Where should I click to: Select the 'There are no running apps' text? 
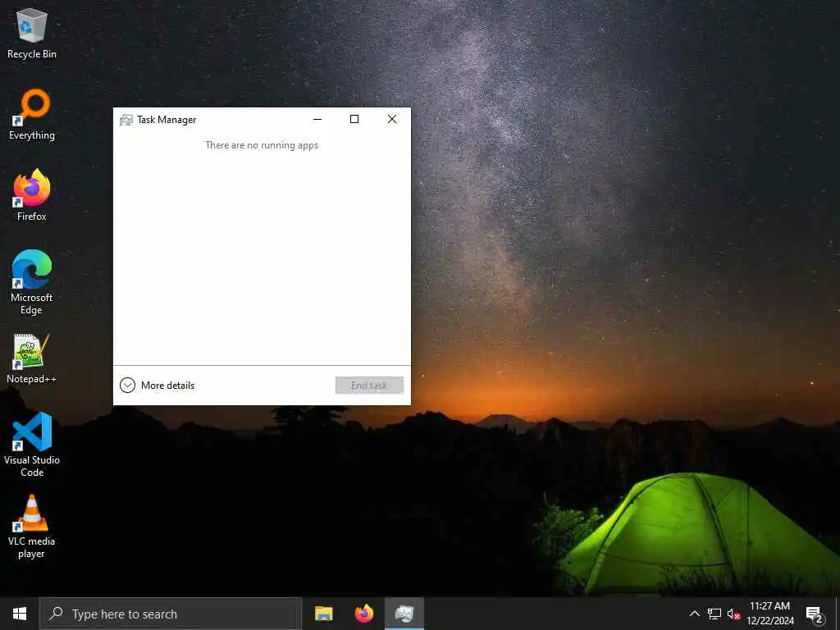[262, 145]
